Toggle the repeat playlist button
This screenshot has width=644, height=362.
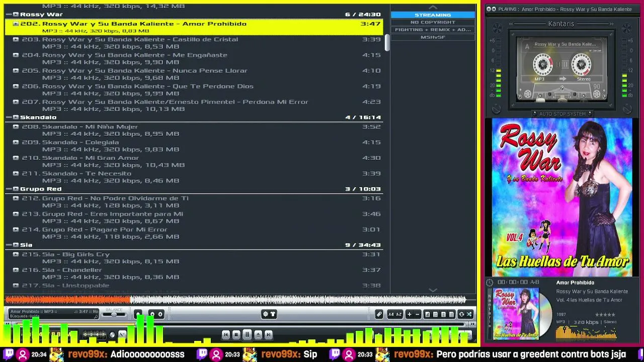pyautogui.click(x=461, y=314)
